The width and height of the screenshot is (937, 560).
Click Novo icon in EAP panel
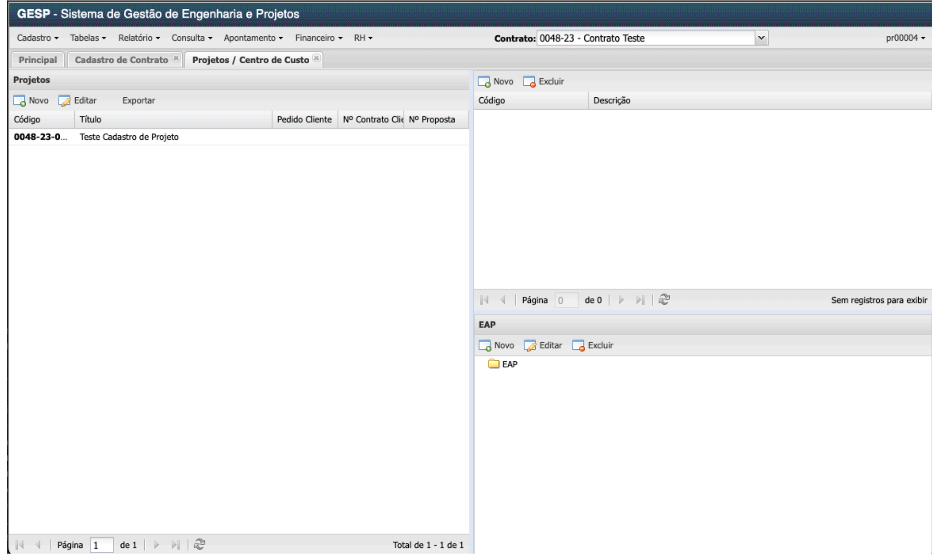coord(485,345)
